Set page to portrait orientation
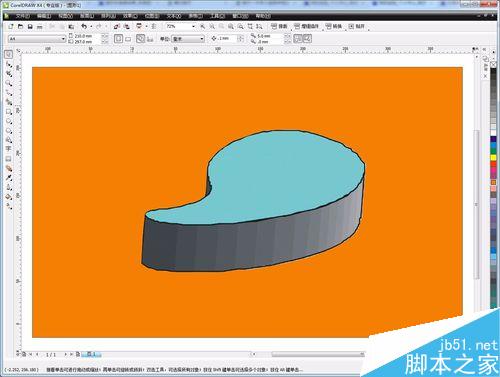 pos(118,39)
